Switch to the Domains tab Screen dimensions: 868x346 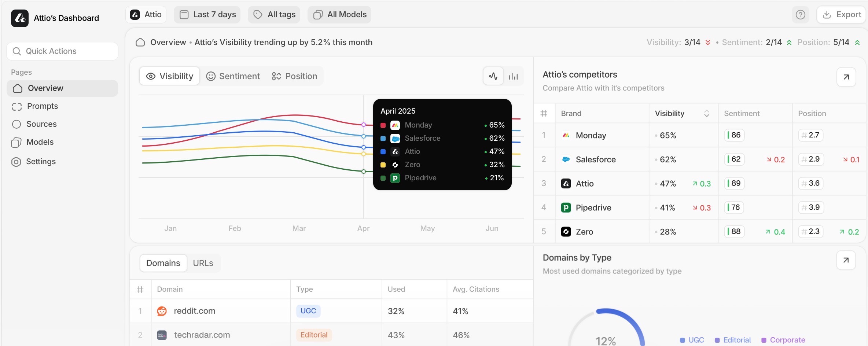pos(163,263)
